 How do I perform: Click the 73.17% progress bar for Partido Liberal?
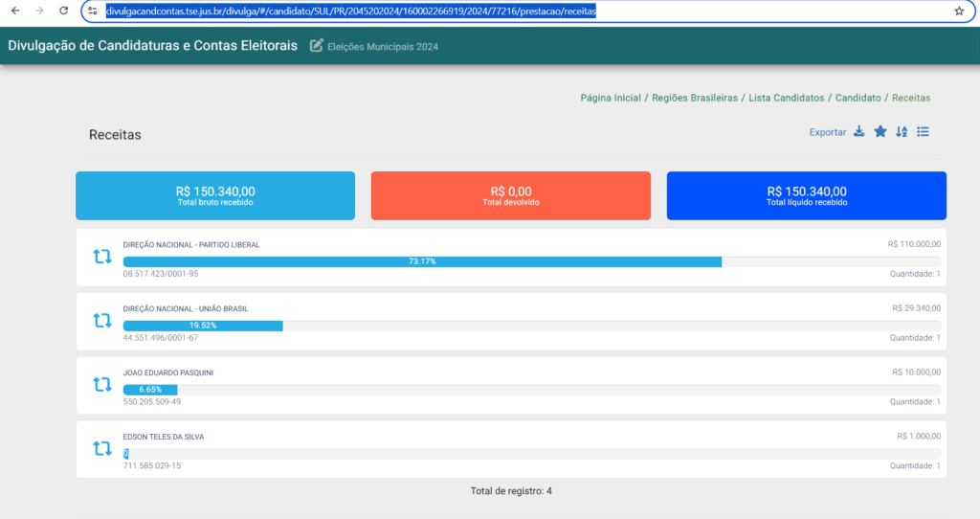pyautogui.click(x=422, y=261)
